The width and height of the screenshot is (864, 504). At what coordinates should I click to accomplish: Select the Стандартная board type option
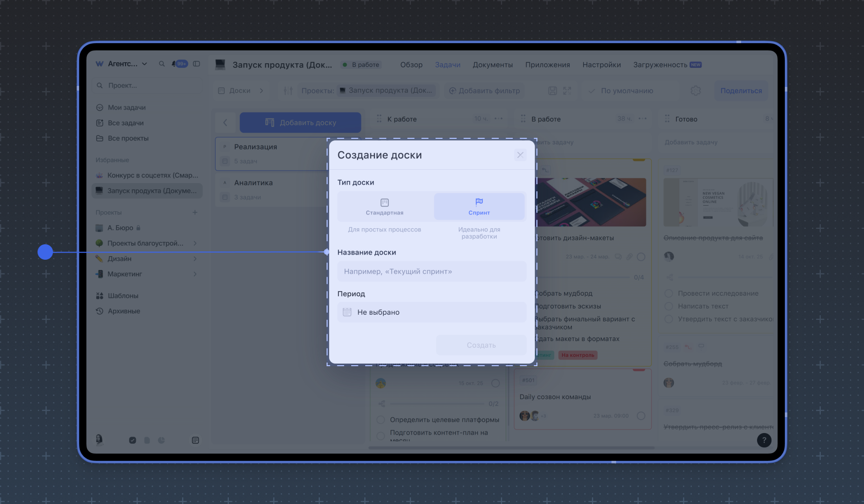click(385, 207)
